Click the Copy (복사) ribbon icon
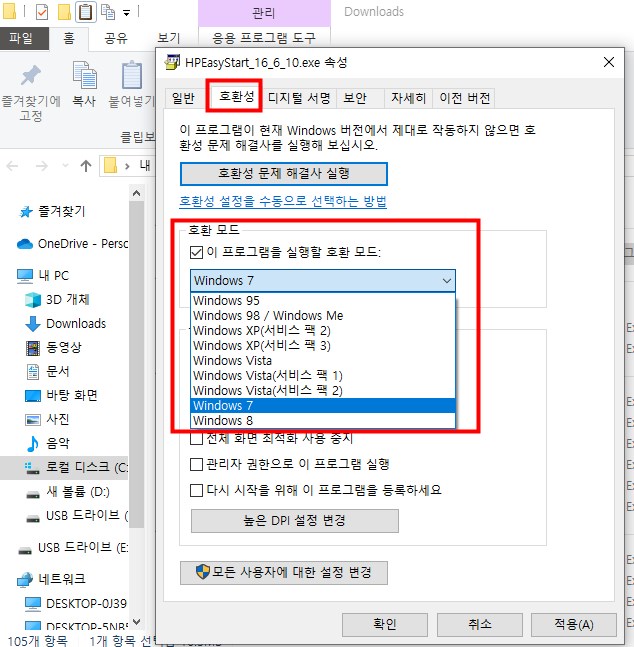This screenshot has height=647, width=634. pyautogui.click(x=85, y=75)
